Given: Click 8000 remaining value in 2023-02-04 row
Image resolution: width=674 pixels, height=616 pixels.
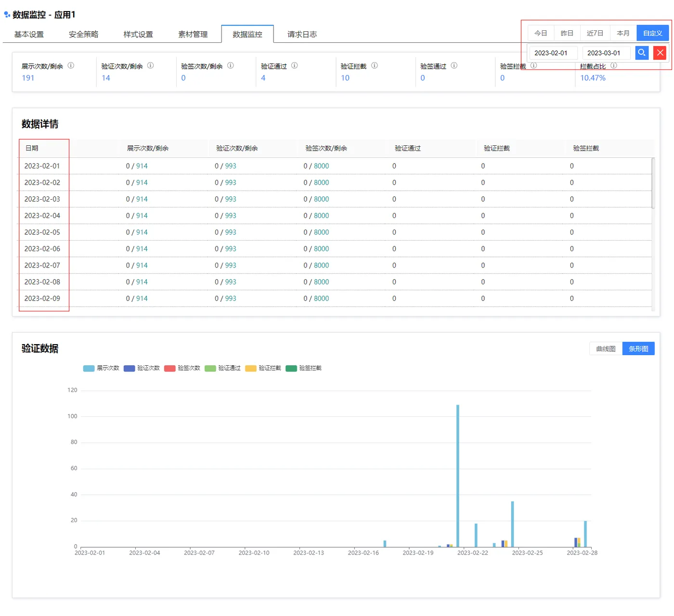Looking at the screenshot, I should 321,216.
